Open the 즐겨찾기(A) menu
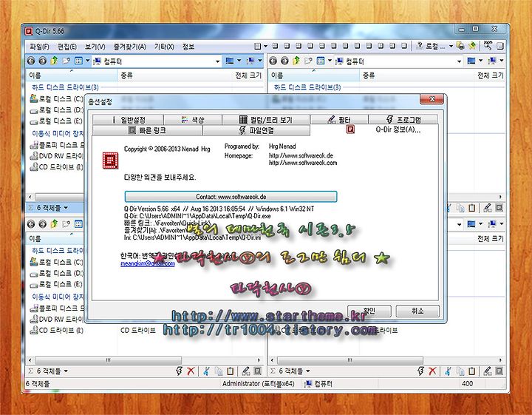Image resolution: width=532 pixels, height=415 pixels. (x=129, y=47)
